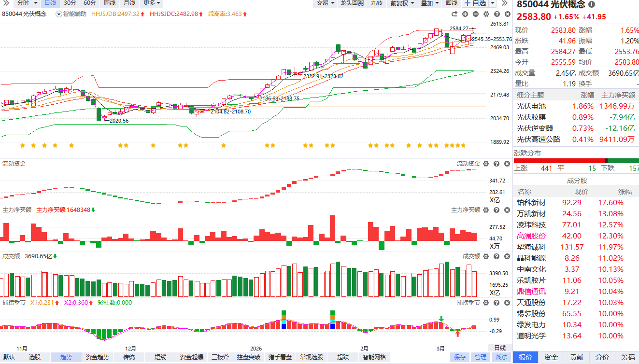Close the 成交额 indicator panel

click(x=507, y=256)
